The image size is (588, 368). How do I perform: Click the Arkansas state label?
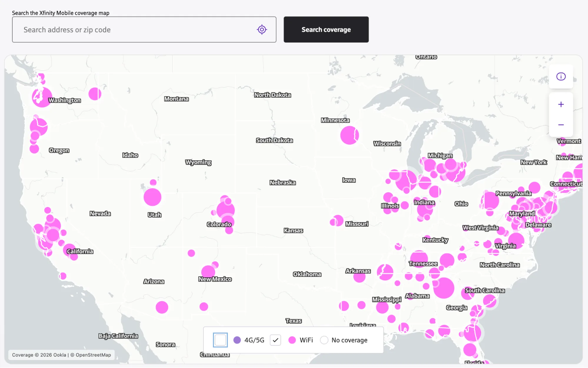click(x=358, y=271)
